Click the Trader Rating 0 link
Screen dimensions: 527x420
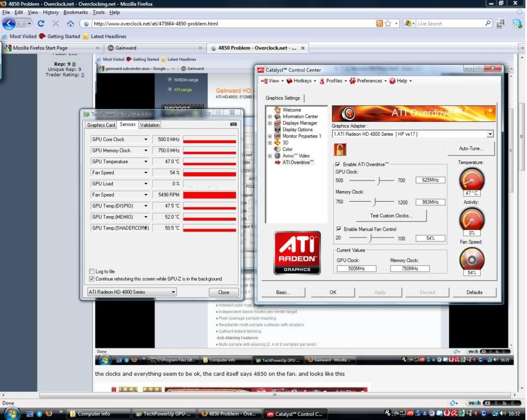pos(82,75)
